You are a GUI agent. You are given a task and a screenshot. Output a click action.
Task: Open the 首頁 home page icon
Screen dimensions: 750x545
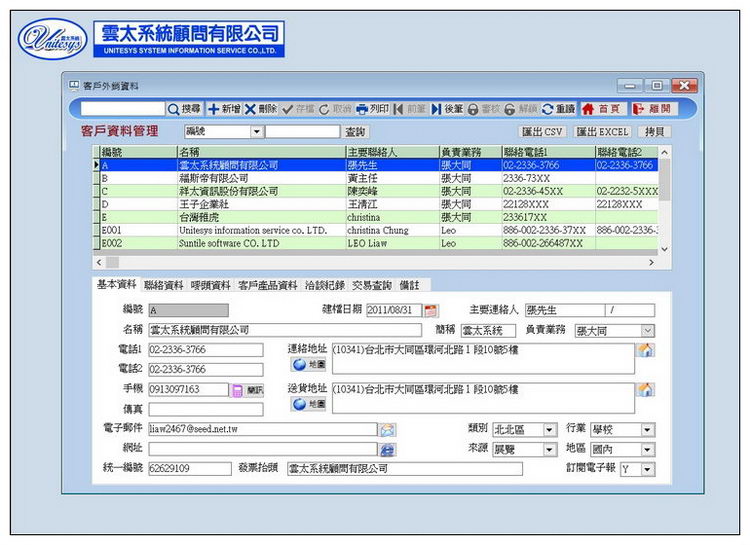[602, 109]
